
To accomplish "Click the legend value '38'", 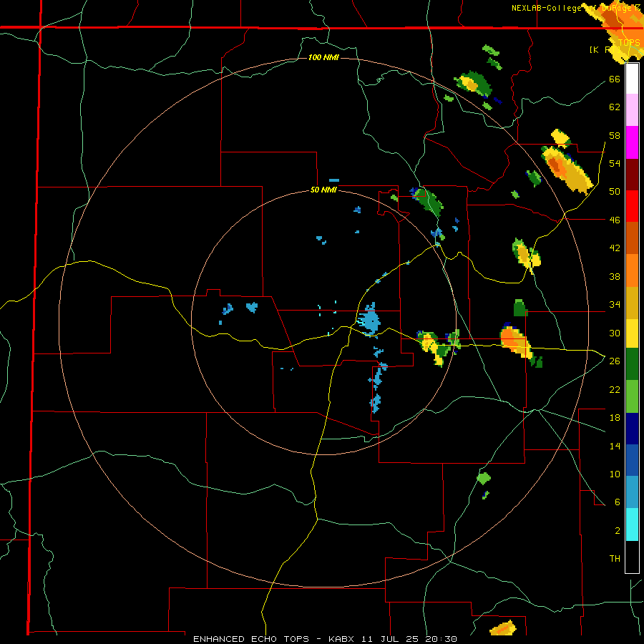I will point(615,276).
